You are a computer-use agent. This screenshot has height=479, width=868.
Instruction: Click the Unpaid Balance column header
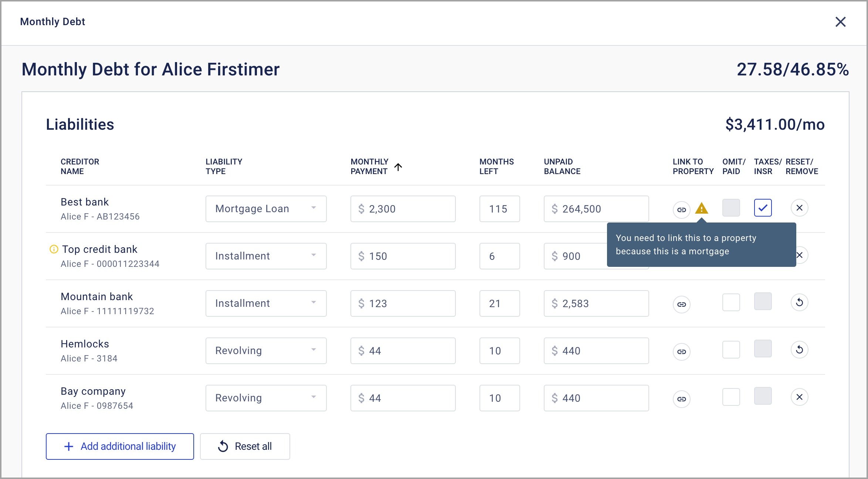pyautogui.click(x=562, y=167)
